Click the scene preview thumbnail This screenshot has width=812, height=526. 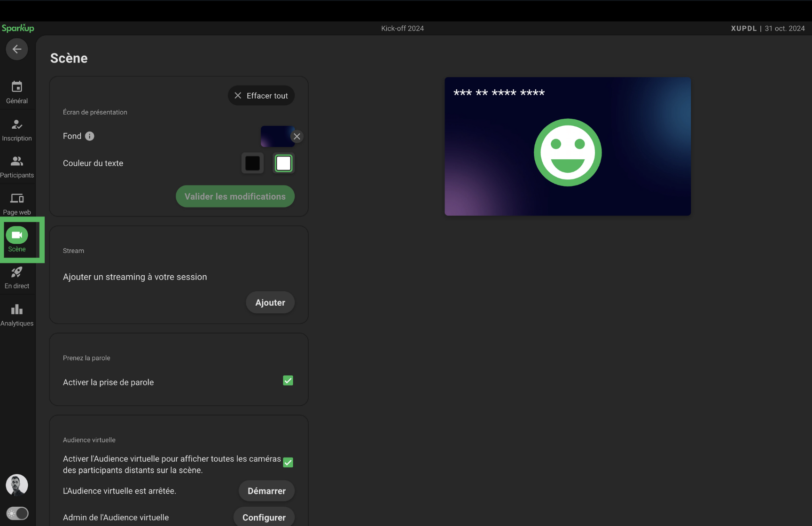click(567, 147)
